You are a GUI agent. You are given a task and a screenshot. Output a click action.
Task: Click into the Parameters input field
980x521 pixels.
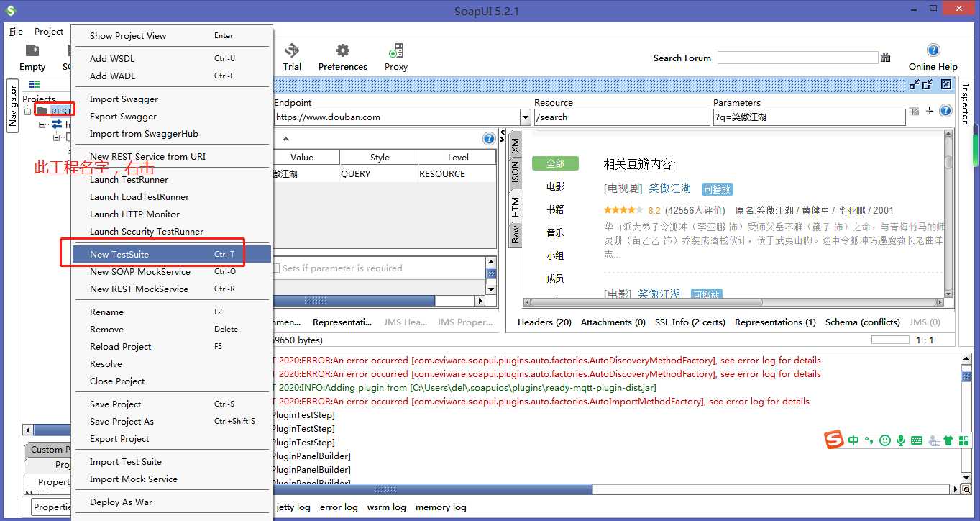click(809, 117)
